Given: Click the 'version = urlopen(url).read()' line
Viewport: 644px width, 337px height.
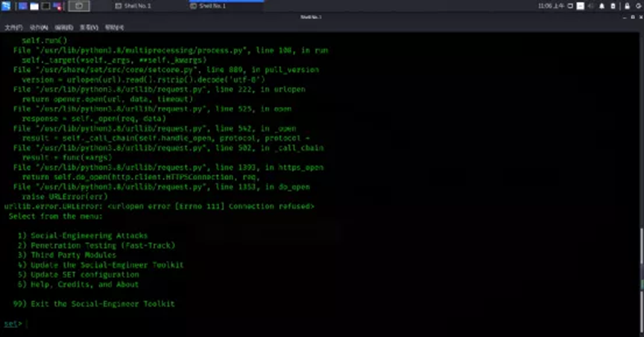Looking at the screenshot, I should point(143,80).
